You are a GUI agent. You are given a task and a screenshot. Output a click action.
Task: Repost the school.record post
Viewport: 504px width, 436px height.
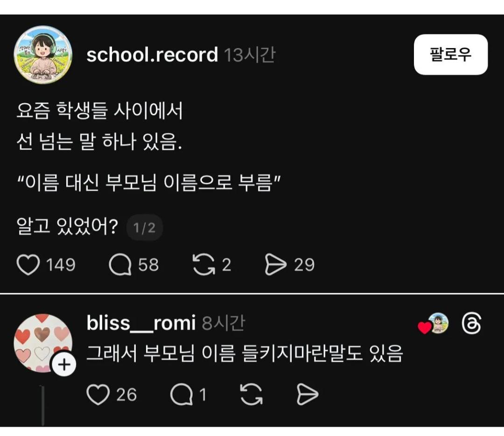tap(203, 265)
